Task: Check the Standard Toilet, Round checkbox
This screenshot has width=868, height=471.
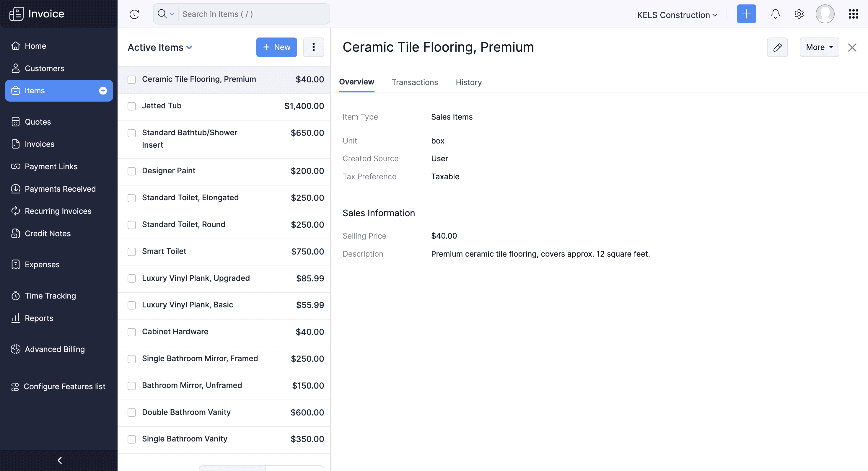Action: click(x=132, y=225)
